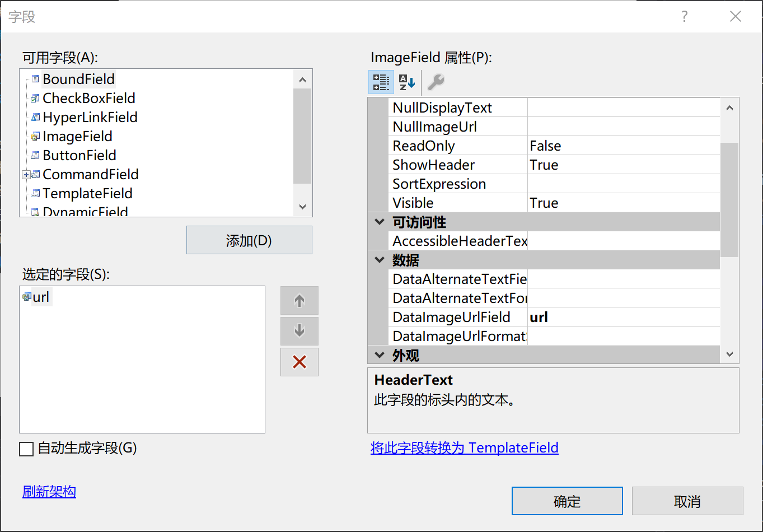Select ImageField in available fields
This screenshot has height=532, width=763.
point(77,136)
